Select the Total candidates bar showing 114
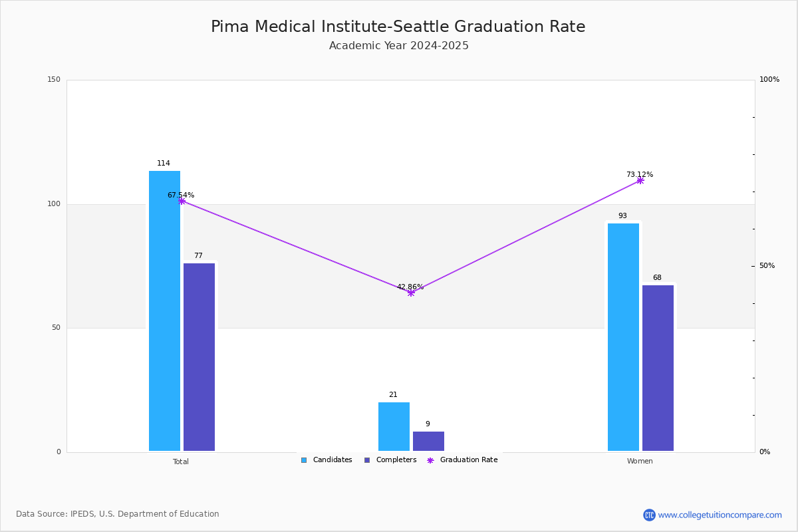The height and width of the screenshot is (532, 798). pos(164,311)
